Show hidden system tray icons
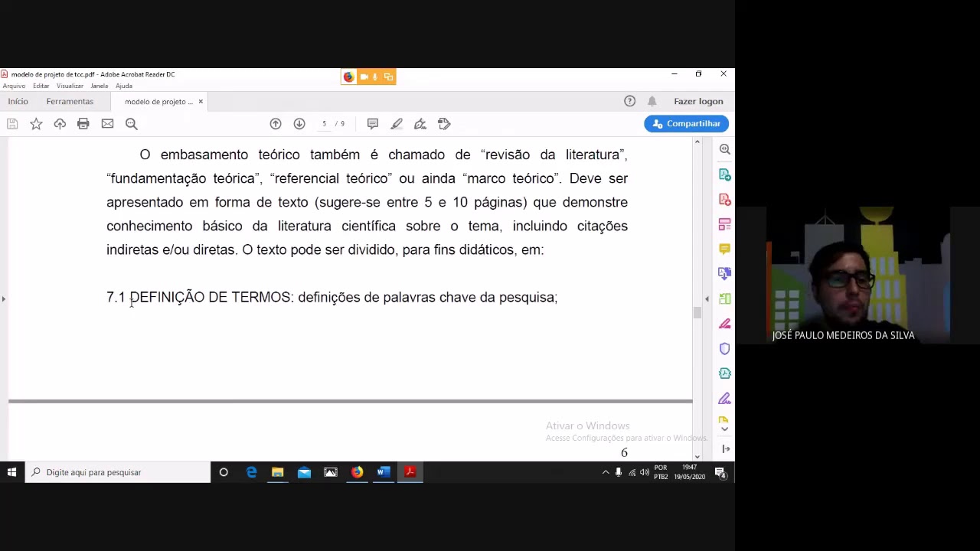Screen dimensions: 980x551 606,472
